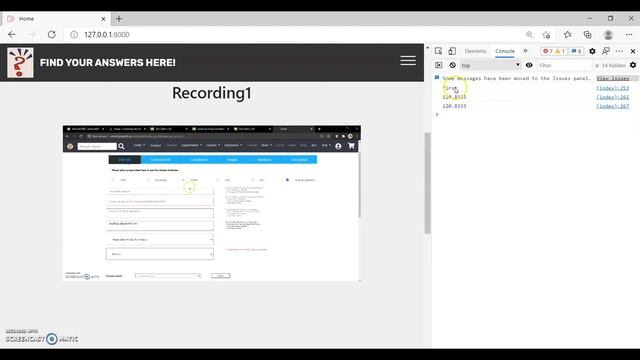Open the hamburger menu on the site header
Screen dimensions: 640x360
click(408, 61)
